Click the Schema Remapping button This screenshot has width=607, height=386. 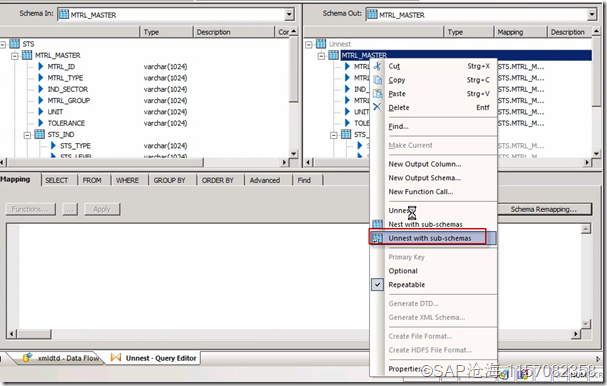(x=544, y=209)
